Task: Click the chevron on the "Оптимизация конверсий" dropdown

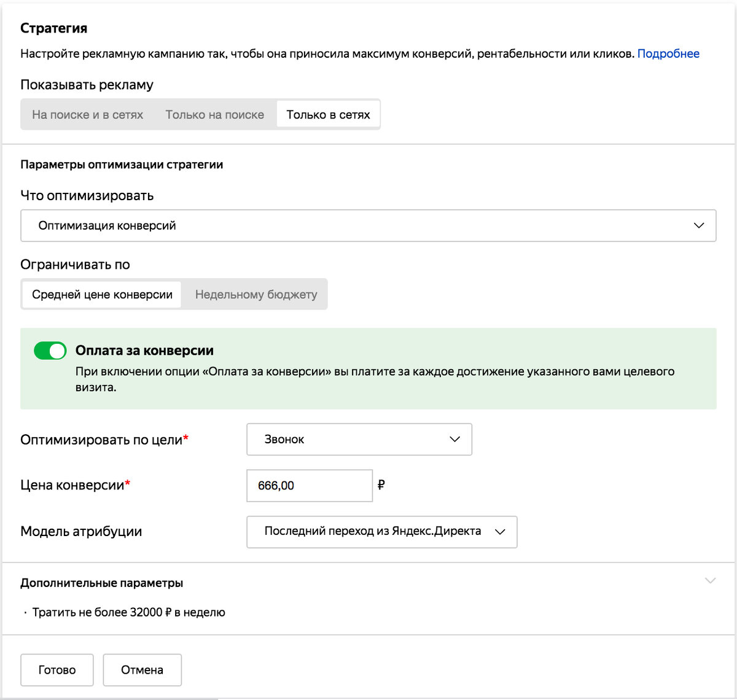Action: (698, 225)
